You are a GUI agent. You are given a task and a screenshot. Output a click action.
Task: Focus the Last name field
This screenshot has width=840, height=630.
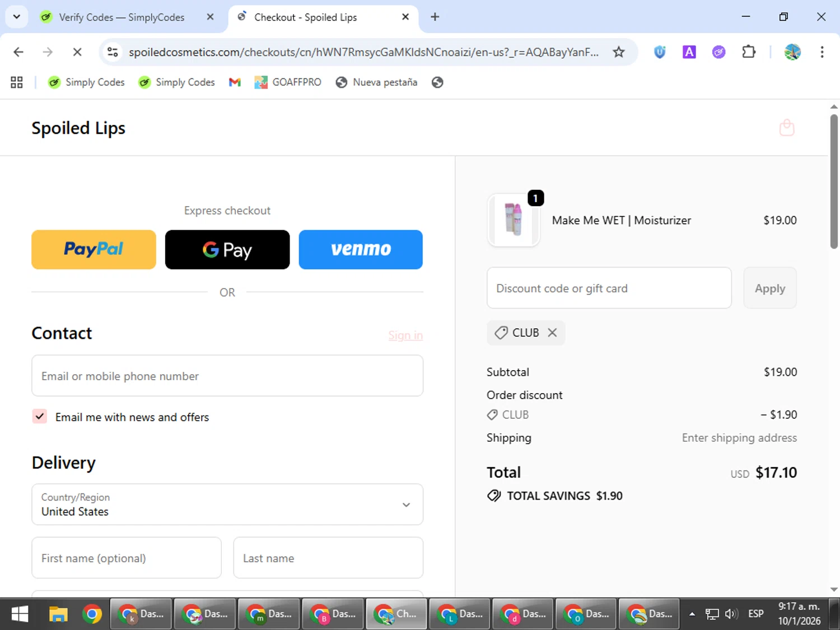328,558
